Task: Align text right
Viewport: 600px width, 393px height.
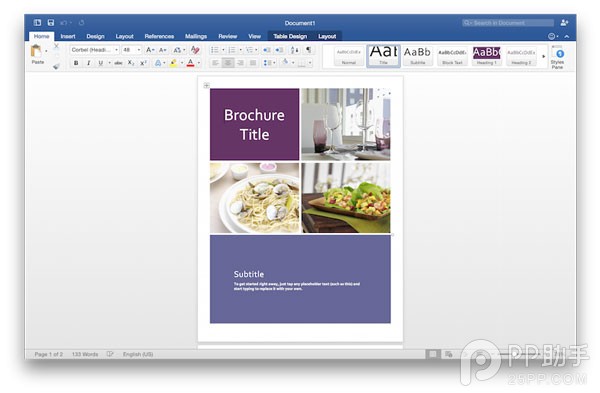Action: [x=240, y=63]
